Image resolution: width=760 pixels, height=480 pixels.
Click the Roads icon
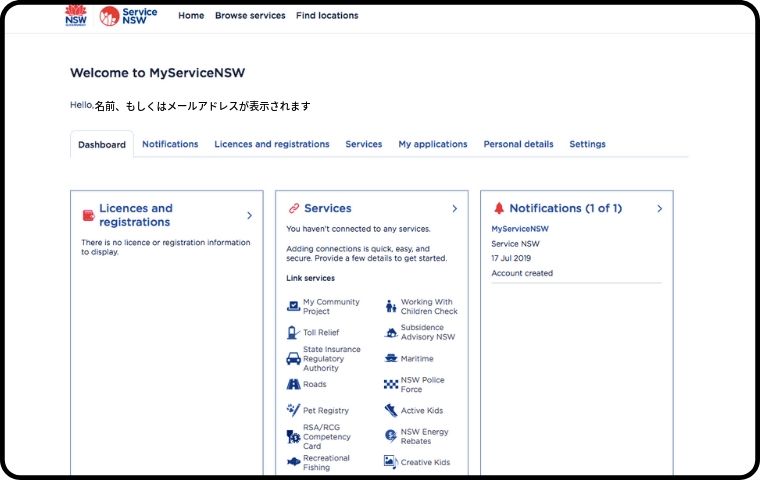coord(293,384)
